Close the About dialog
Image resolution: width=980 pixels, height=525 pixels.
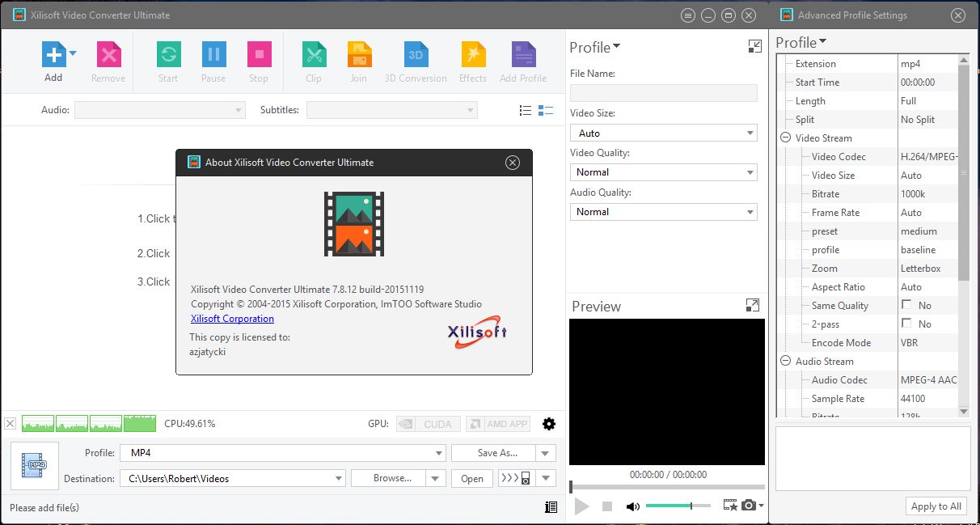click(x=513, y=163)
